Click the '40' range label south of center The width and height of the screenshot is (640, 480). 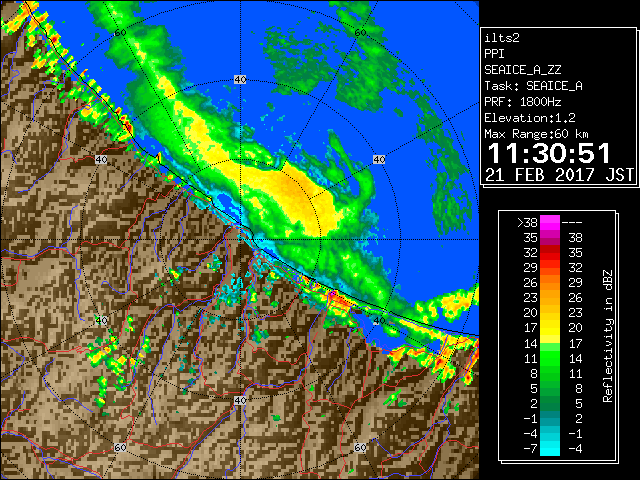coord(240,400)
